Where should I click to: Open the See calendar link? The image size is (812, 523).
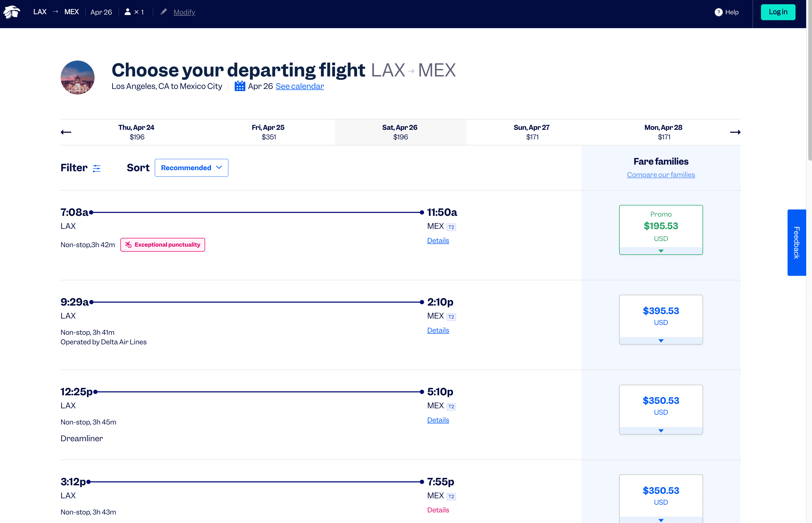point(299,86)
